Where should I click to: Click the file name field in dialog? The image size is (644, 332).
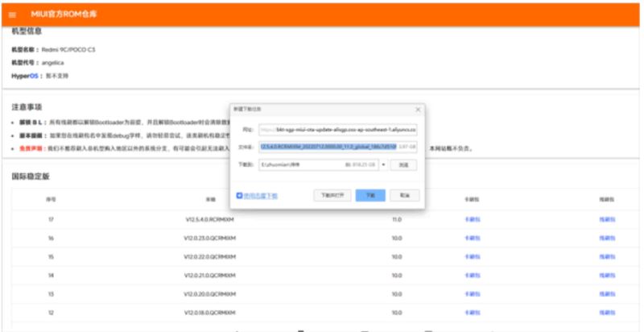pos(338,147)
